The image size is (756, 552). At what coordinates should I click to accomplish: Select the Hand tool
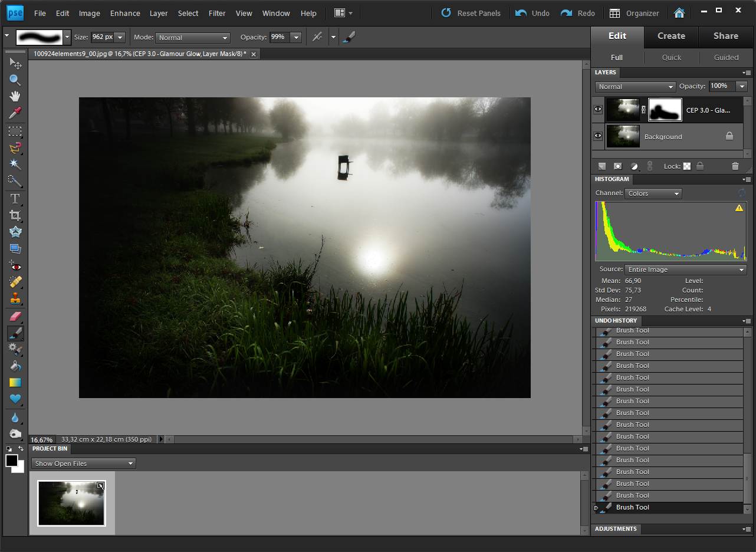(x=15, y=96)
